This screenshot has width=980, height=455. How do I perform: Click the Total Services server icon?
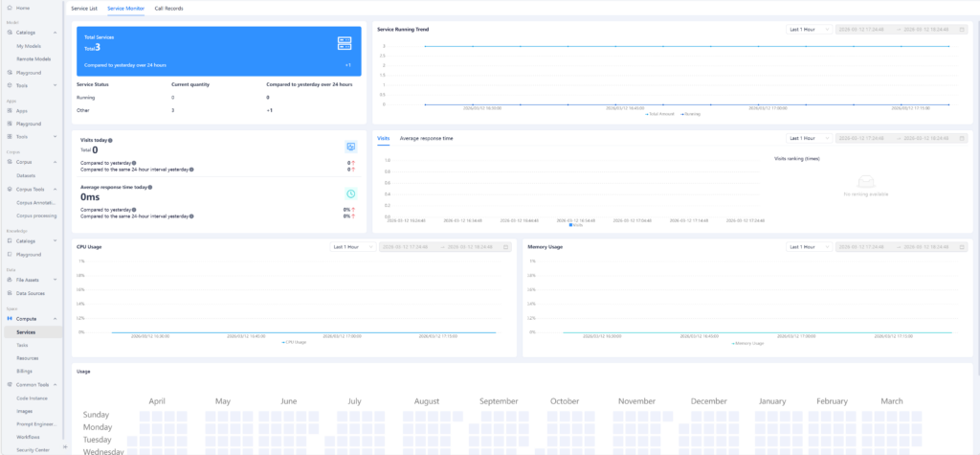(345, 43)
